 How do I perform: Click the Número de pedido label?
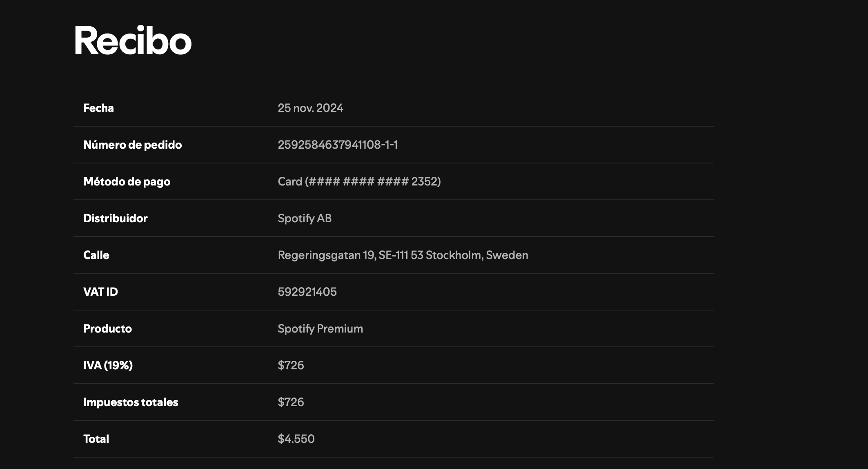tap(132, 145)
